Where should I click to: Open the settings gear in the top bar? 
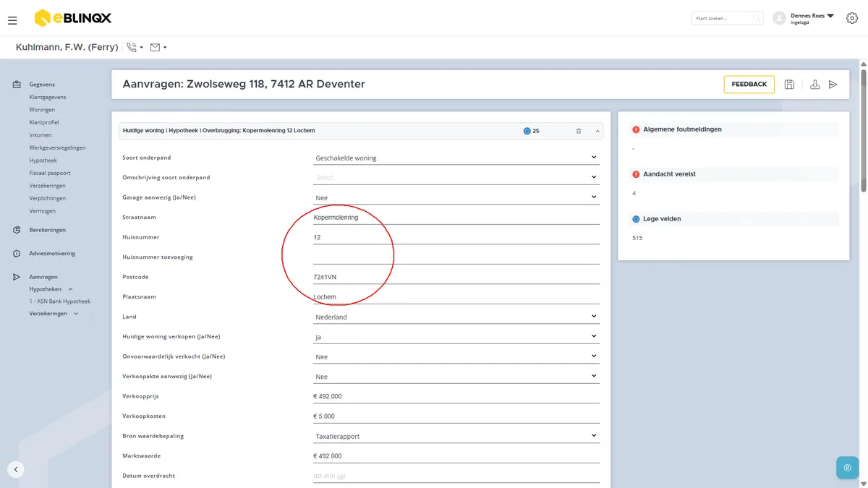[851, 18]
